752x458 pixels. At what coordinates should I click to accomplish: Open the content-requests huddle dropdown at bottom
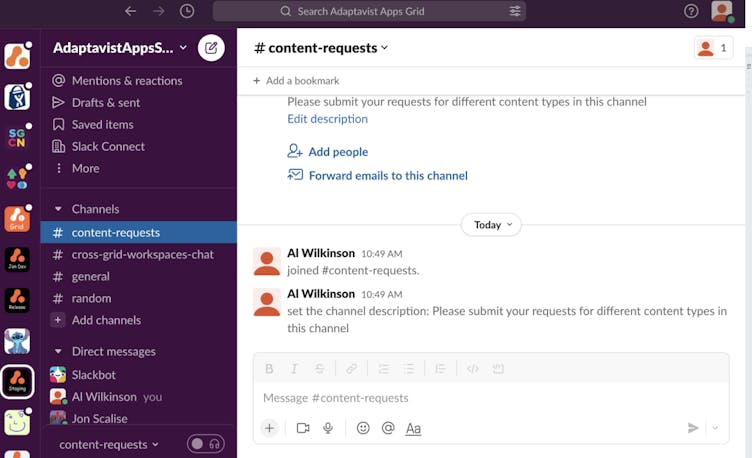109,445
